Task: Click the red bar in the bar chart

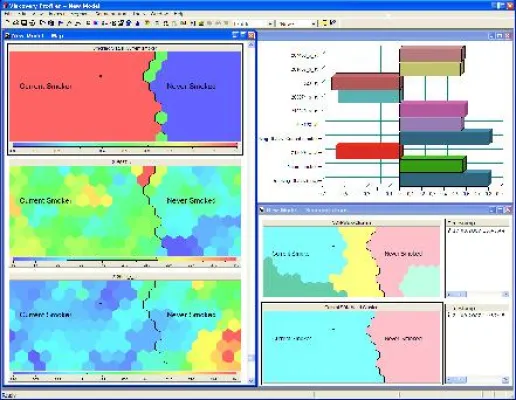Action: click(368, 151)
